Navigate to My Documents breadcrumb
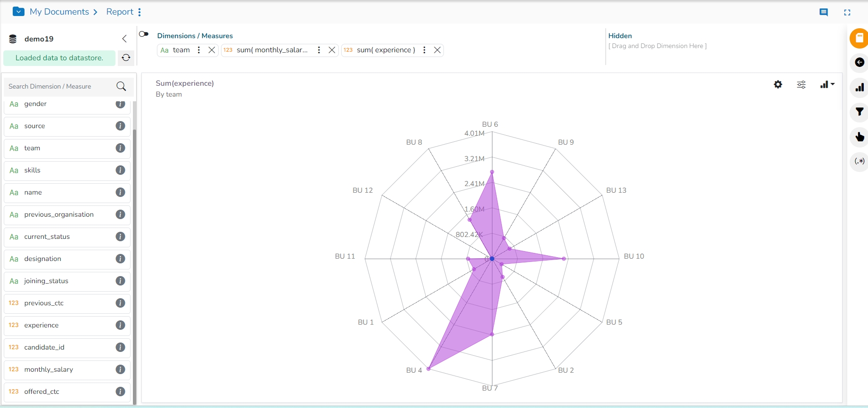 [x=59, y=12]
